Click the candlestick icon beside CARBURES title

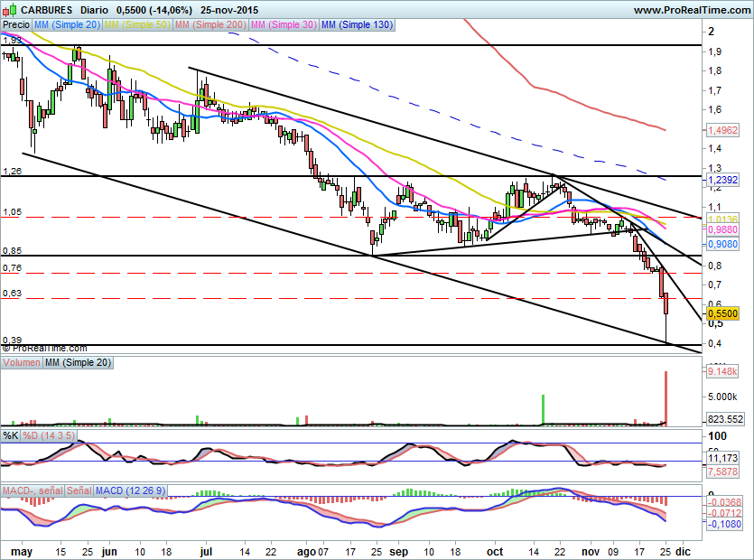coord(7,10)
